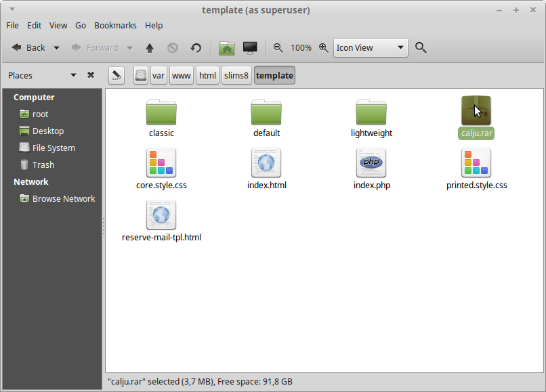Select the index.php file icon
Screen dimensions: 546x392
[371, 162]
